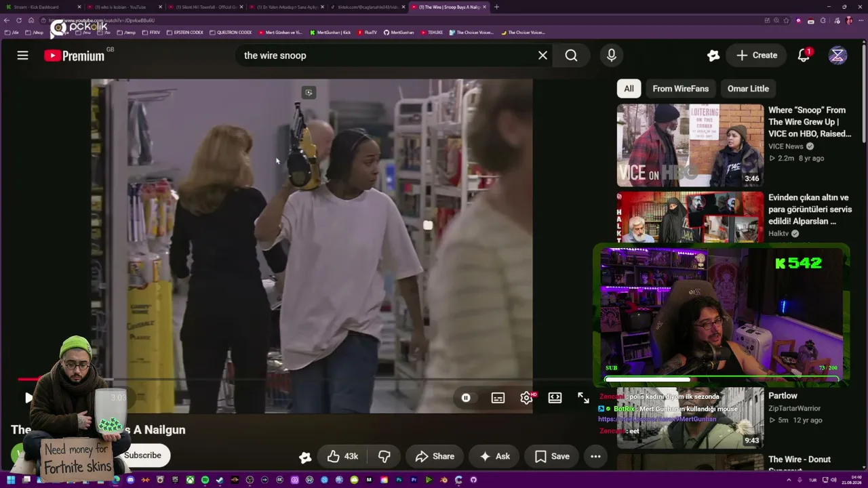Select the Omar Little filter chip
This screenshot has width=868, height=488.
click(x=748, y=89)
